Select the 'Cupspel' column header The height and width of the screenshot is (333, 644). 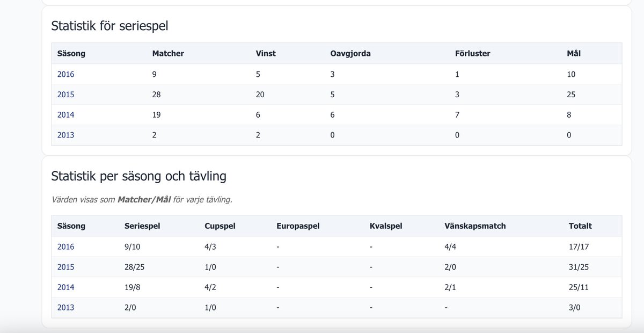click(x=220, y=226)
